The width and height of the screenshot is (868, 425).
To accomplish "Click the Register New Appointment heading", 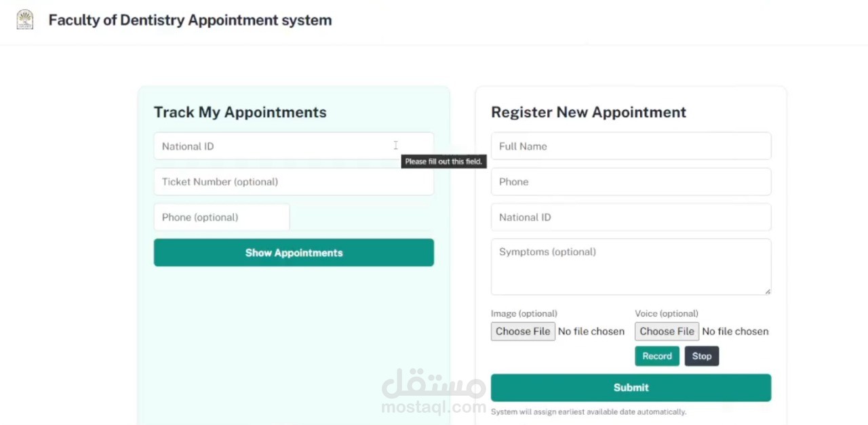I will click(x=588, y=112).
